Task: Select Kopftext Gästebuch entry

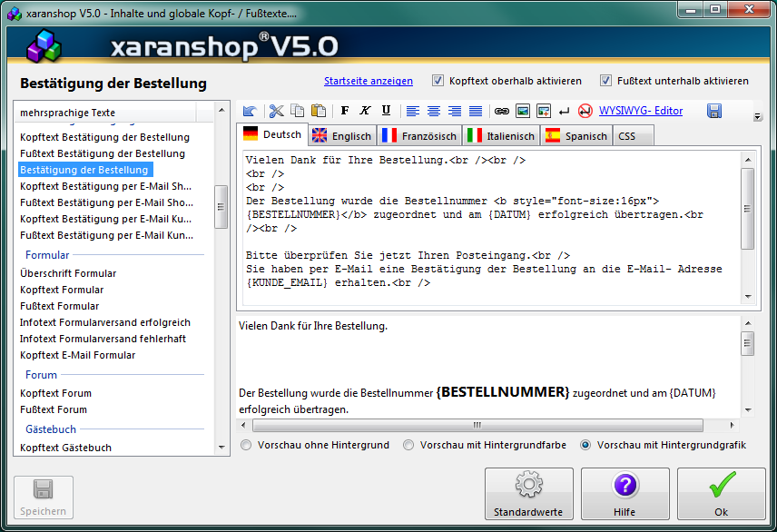Action: [65, 448]
